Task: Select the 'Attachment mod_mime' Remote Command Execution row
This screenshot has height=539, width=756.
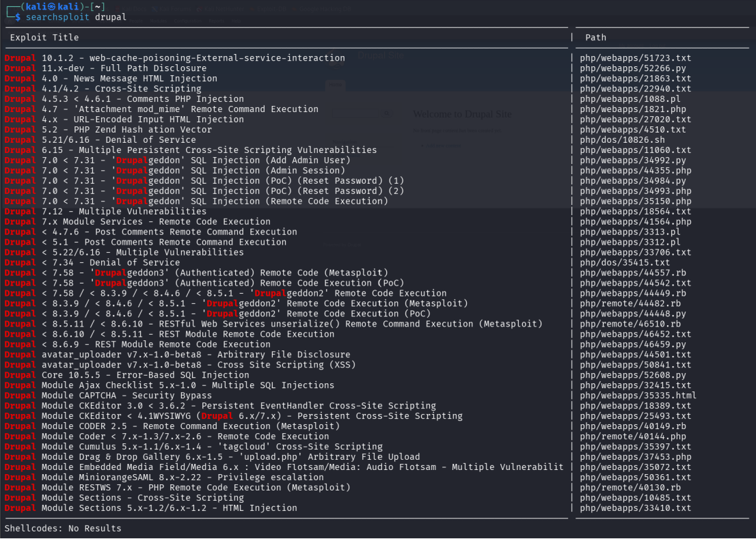Action: click(x=161, y=109)
